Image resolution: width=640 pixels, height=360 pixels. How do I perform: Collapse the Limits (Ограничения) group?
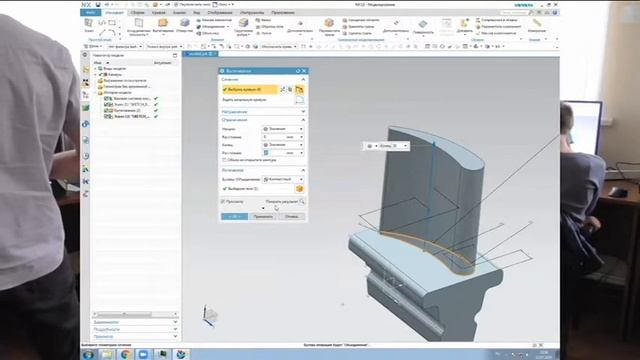coord(303,120)
